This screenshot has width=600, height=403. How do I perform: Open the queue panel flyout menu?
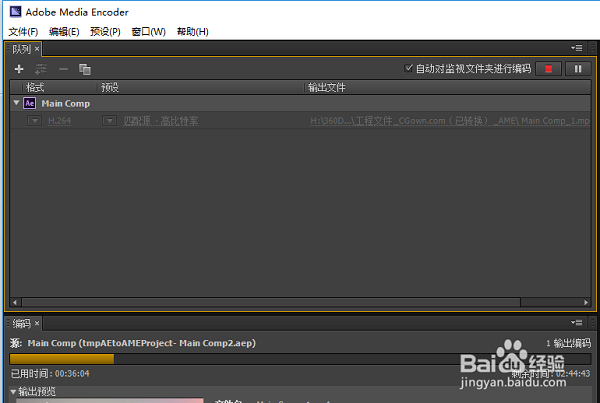click(x=577, y=48)
